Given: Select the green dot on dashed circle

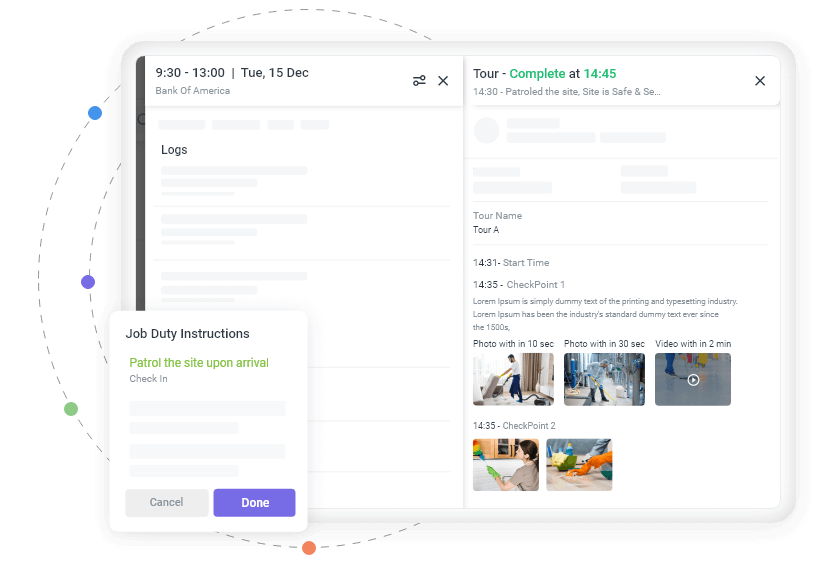Looking at the screenshot, I should [x=71, y=409].
